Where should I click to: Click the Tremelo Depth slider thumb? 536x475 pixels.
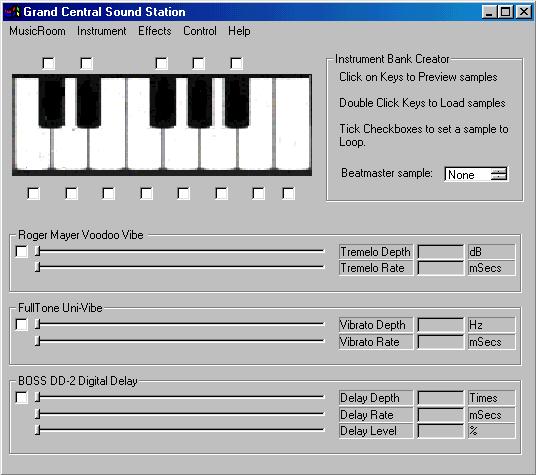tap(38, 251)
